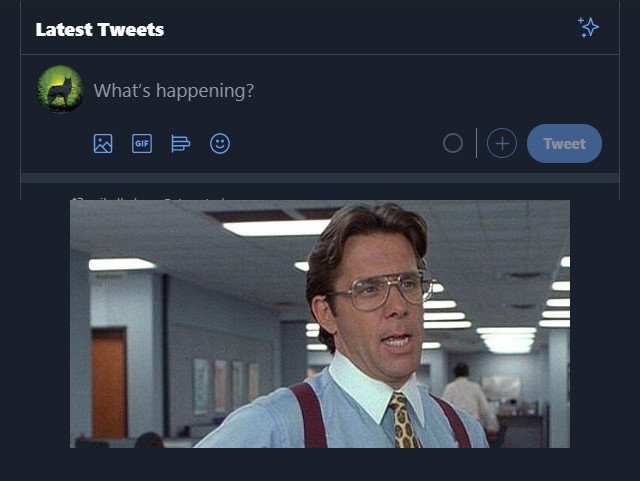Image resolution: width=640 pixels, height=481 pixels.
Task: Click the cut-off tweet text above the image
Action: [x=150, y=200]
